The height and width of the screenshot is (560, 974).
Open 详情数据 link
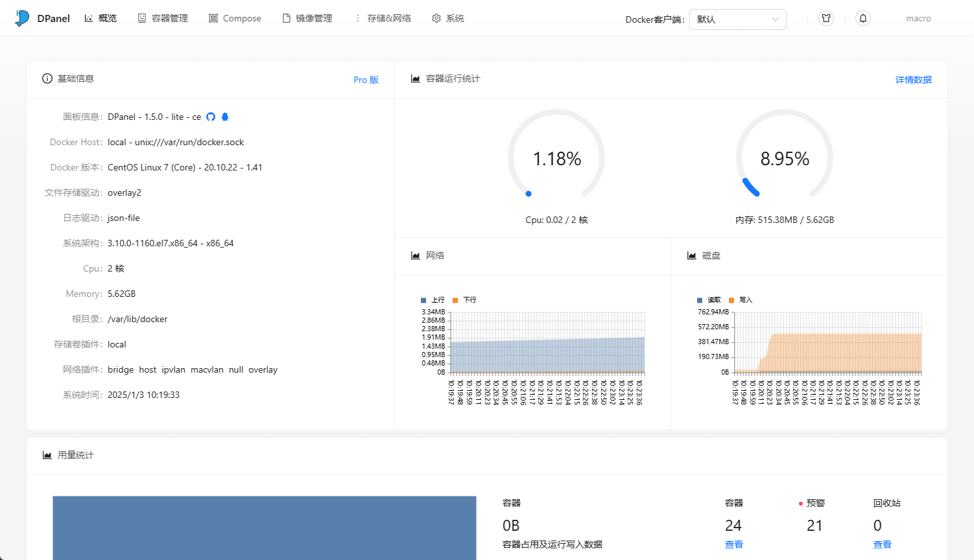click(x=913, y=80)
